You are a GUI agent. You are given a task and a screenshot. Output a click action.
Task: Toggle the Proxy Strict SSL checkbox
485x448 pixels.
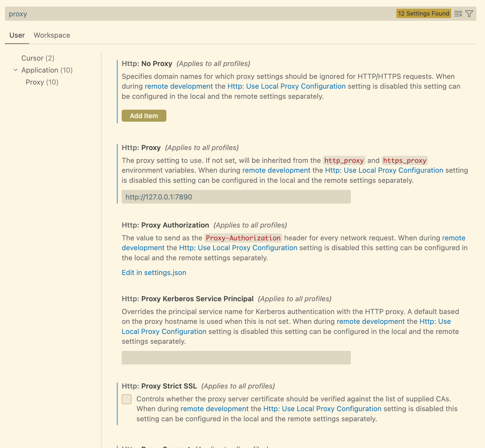pyautogui.click(x=127, y=399)
